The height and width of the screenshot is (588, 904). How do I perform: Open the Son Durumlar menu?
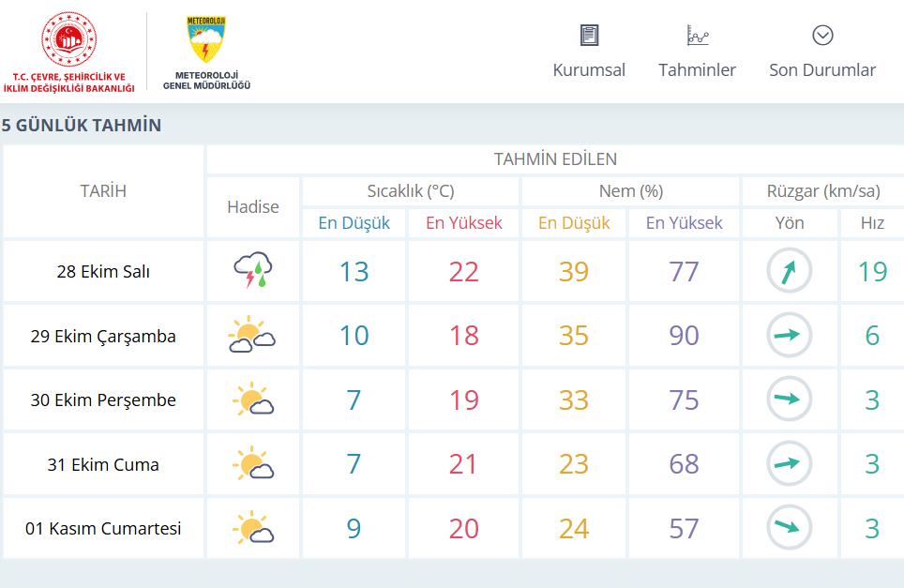tap(822, 70)
